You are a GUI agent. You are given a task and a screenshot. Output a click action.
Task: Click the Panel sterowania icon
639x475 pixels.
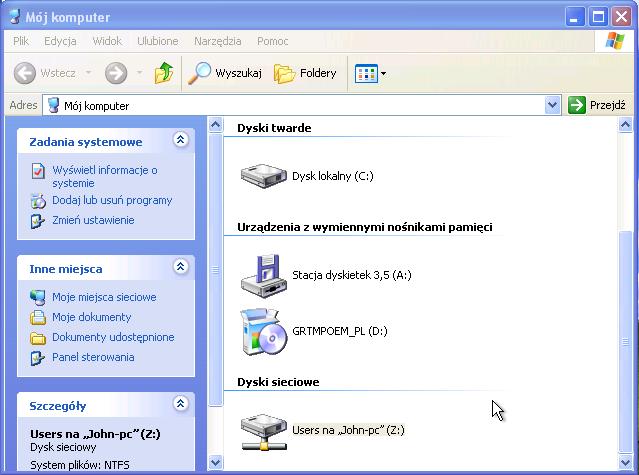pos(38,358)
